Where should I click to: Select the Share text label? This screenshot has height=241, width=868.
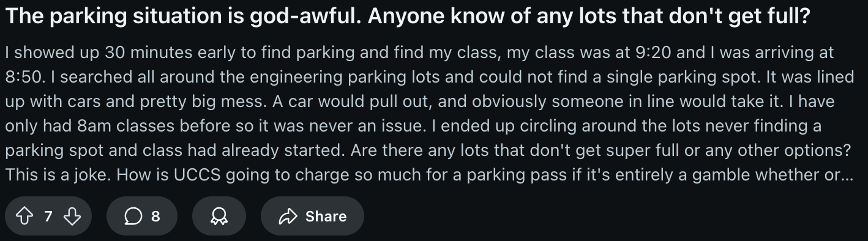click(326, 216)
